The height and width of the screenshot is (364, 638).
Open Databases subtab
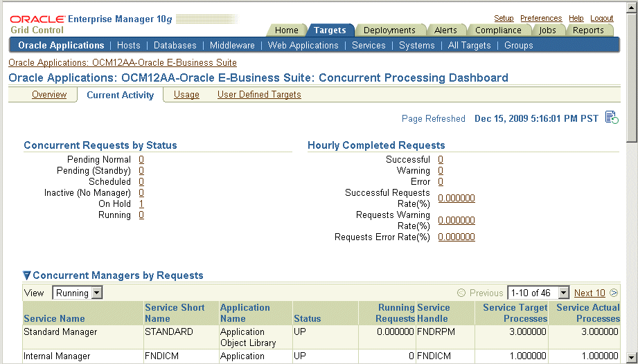coord(175,46)
